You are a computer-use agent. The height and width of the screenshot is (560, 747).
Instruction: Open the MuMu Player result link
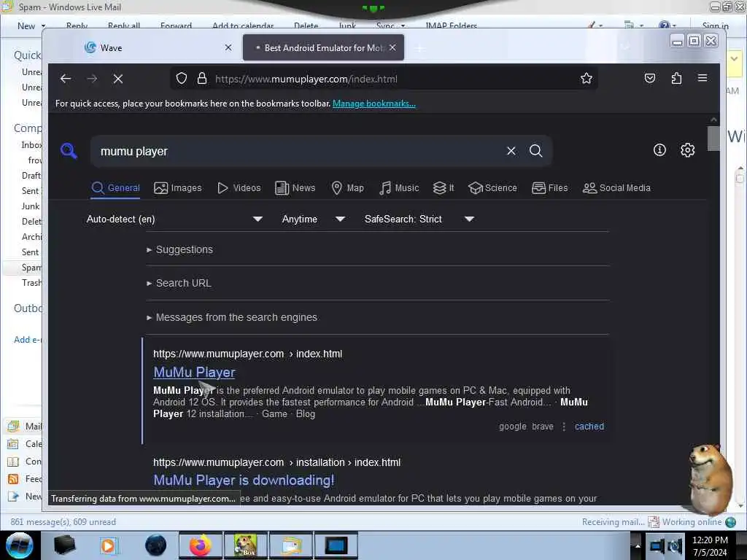(194, 373)
